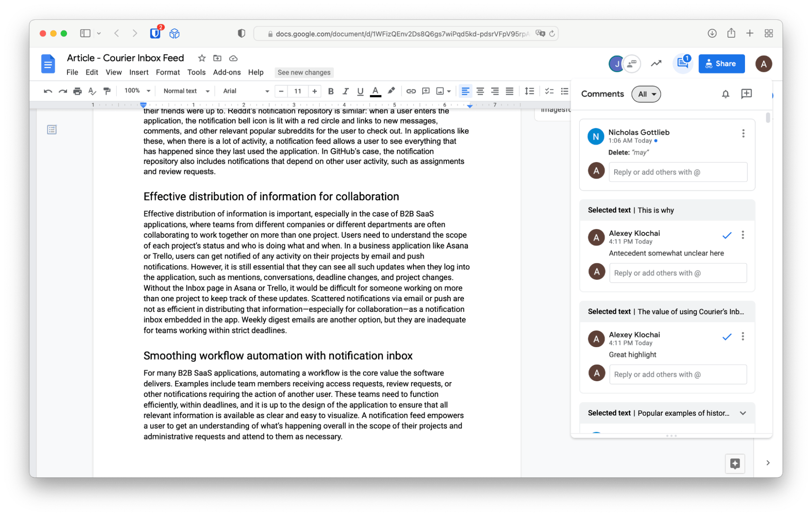812x516 pixels.
Task: Resolve the 'Antecedent somewhat unclear here' comment
Action: tap(727, 235)
